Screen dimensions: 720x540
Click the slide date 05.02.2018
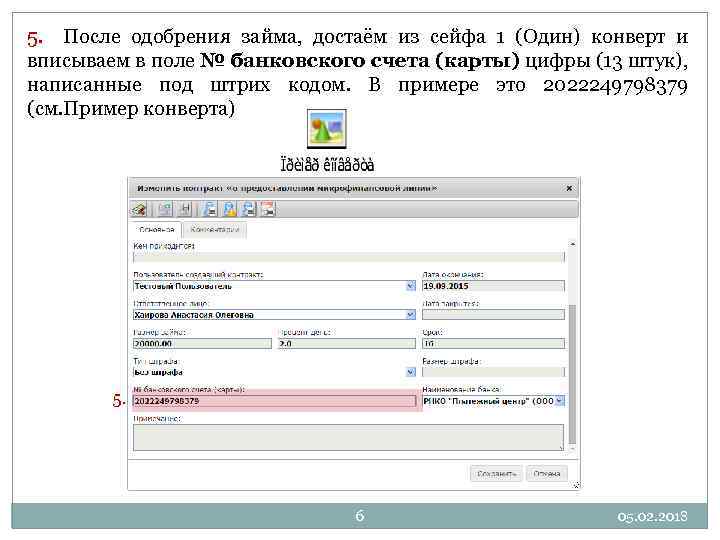652,517
